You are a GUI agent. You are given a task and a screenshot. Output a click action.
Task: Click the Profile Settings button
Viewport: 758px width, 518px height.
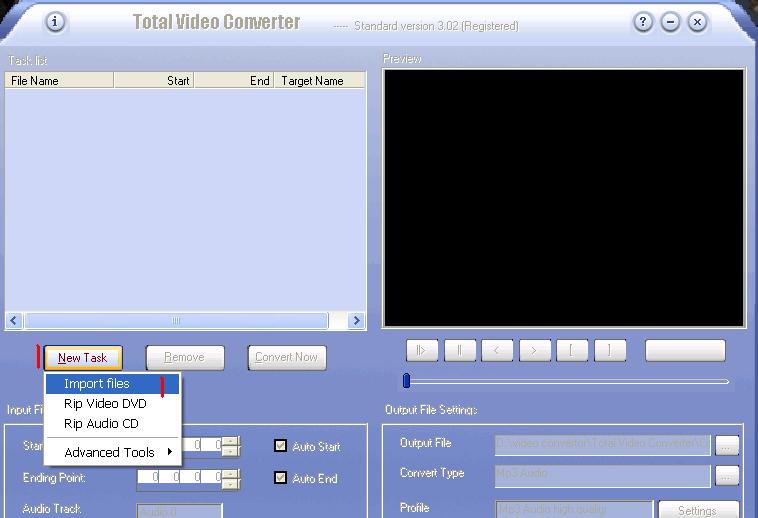coord(698,510)
